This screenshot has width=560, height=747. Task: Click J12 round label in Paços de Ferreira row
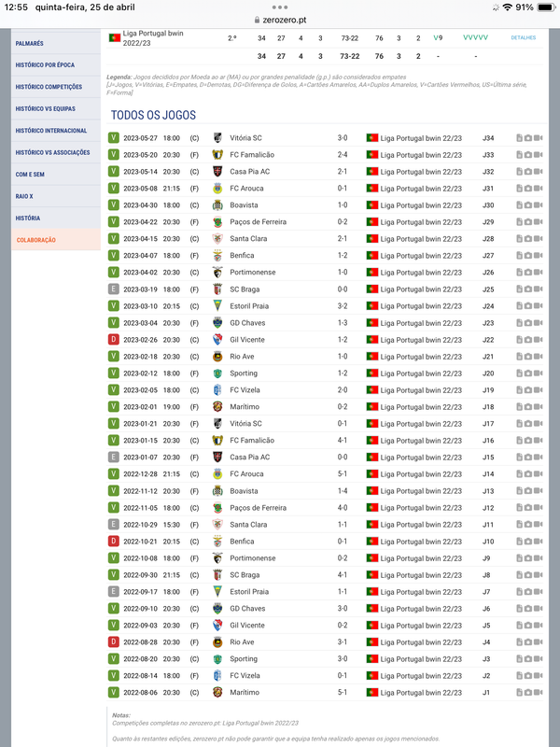(x=488, y=508)
